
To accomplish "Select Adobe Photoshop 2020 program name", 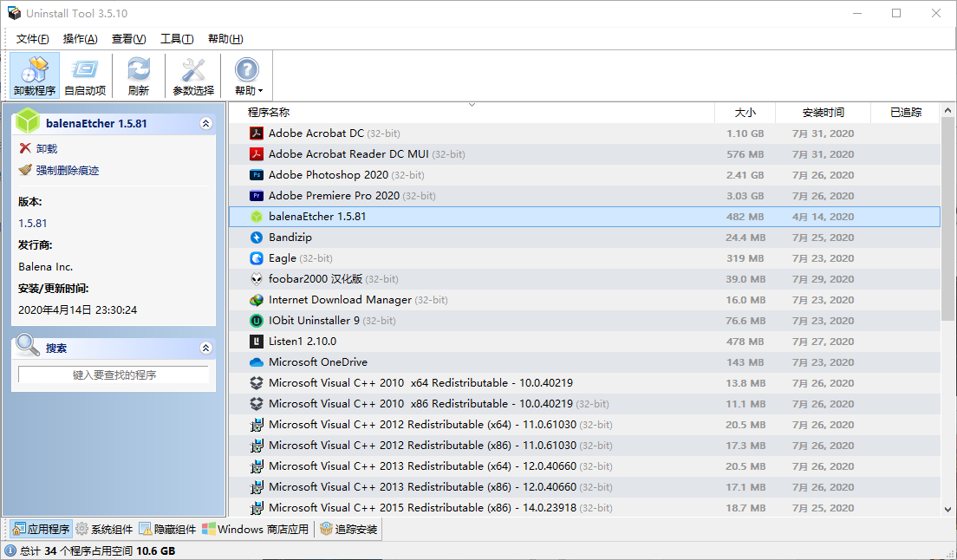I will click(x=329, y=174).
